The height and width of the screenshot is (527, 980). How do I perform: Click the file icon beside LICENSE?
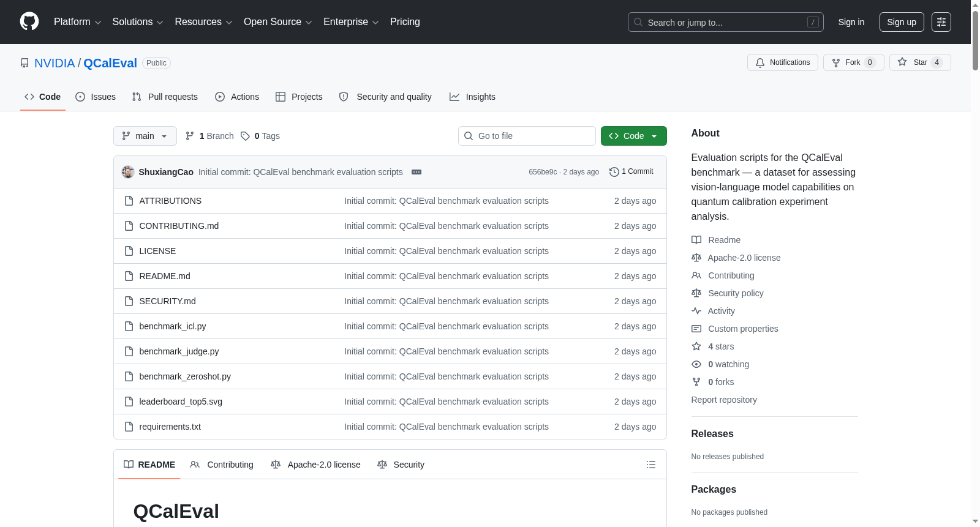click(x=129, y=251)
